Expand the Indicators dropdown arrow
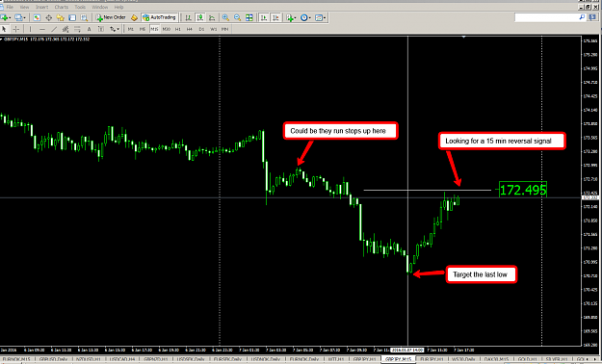Viewport: 602px width, 364px height. click(x=296, y=17)
